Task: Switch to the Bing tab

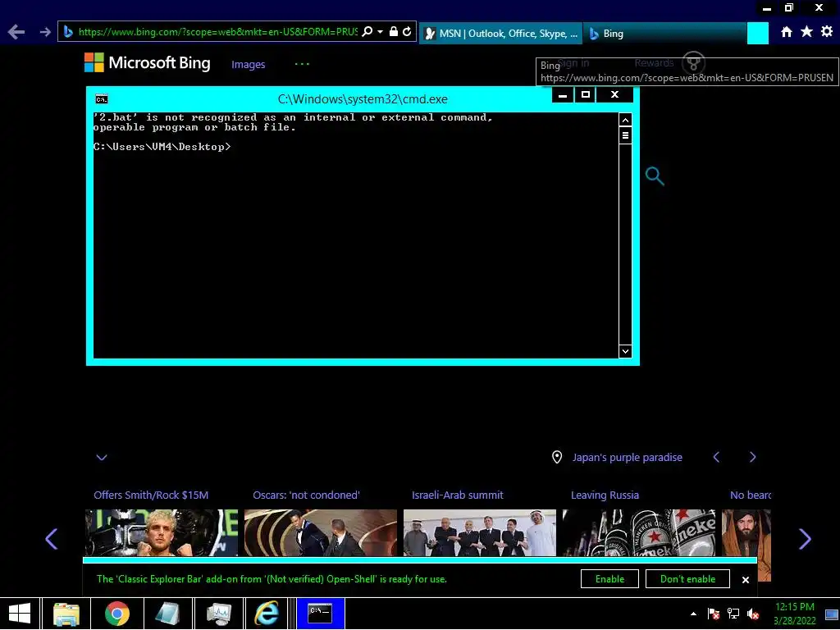Action: point(664,33)
